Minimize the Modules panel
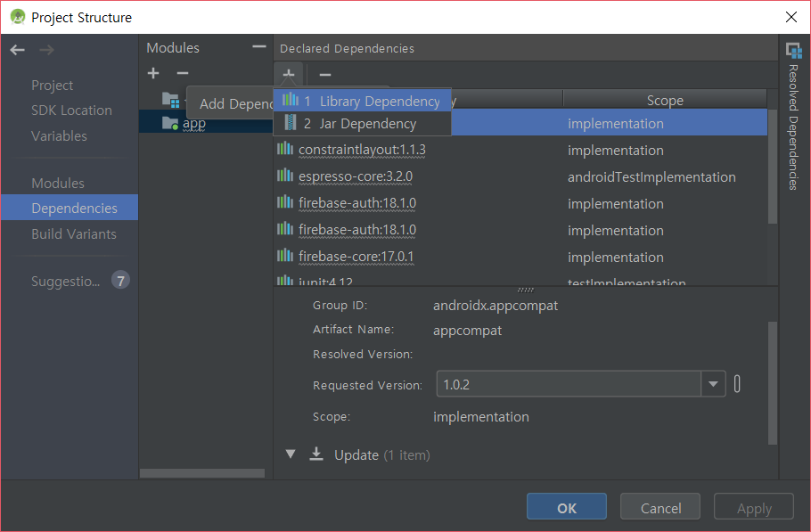 pyautogui.click(x=259, y=47)
